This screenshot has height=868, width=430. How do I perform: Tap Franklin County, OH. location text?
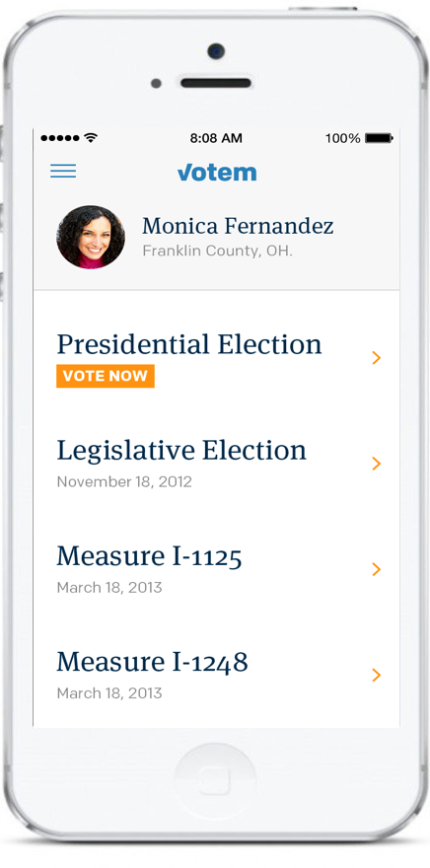(x=218, y=251)
